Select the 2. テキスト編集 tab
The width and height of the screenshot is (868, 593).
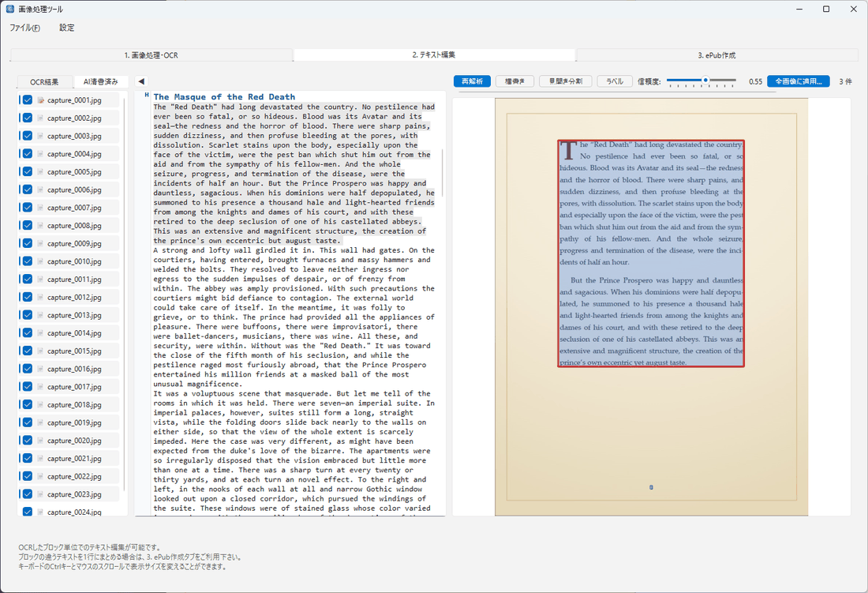[x=434, y=54]
